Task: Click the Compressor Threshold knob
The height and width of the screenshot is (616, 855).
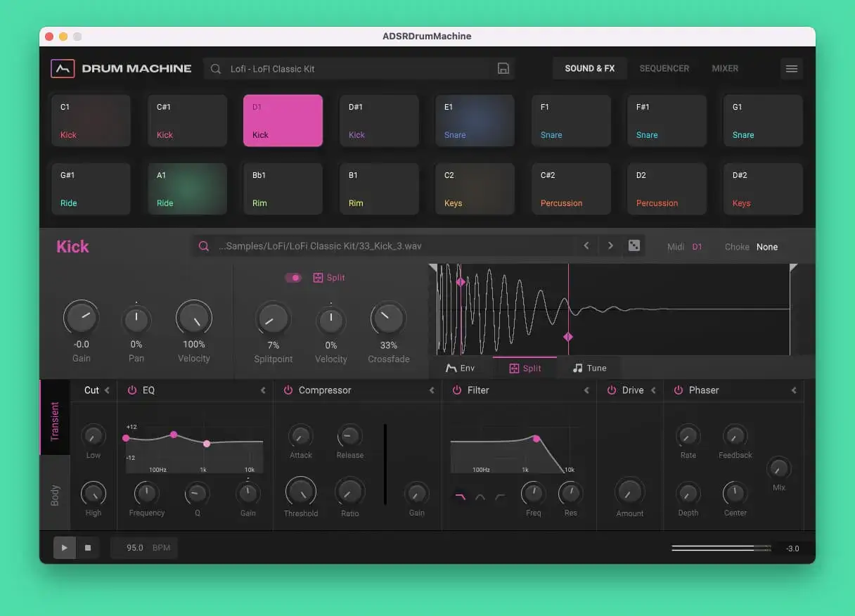Action: tap(300, 491)
